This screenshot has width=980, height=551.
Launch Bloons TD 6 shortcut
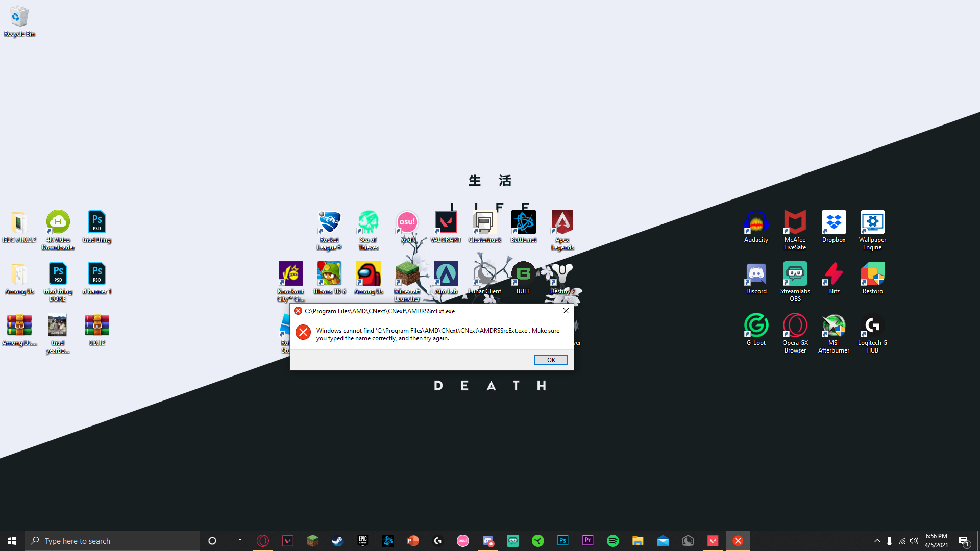point(329,279)
